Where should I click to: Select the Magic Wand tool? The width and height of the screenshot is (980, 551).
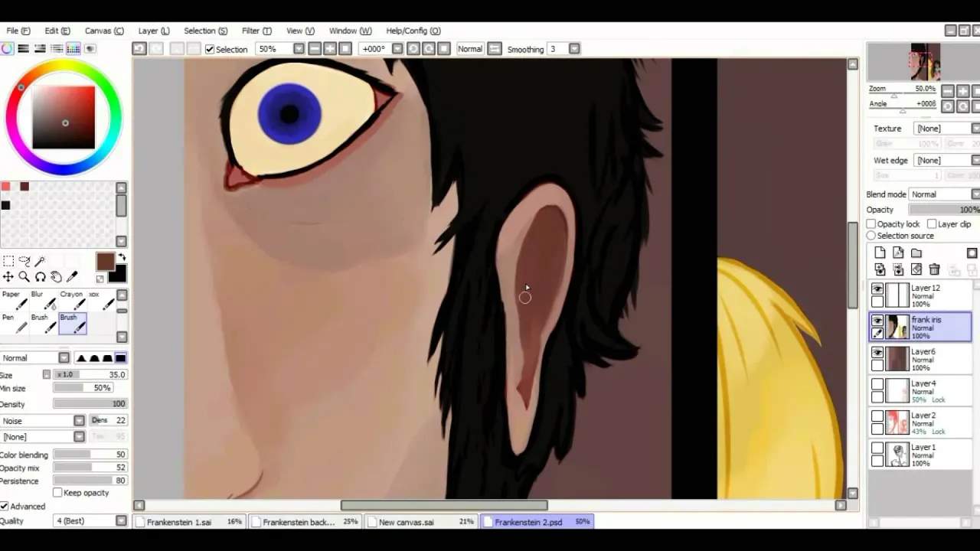pos(40,261)
